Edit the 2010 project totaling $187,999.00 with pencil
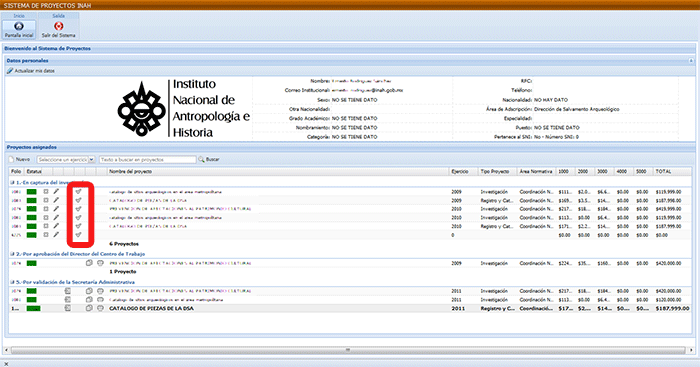700x367 pixels. 56,226
